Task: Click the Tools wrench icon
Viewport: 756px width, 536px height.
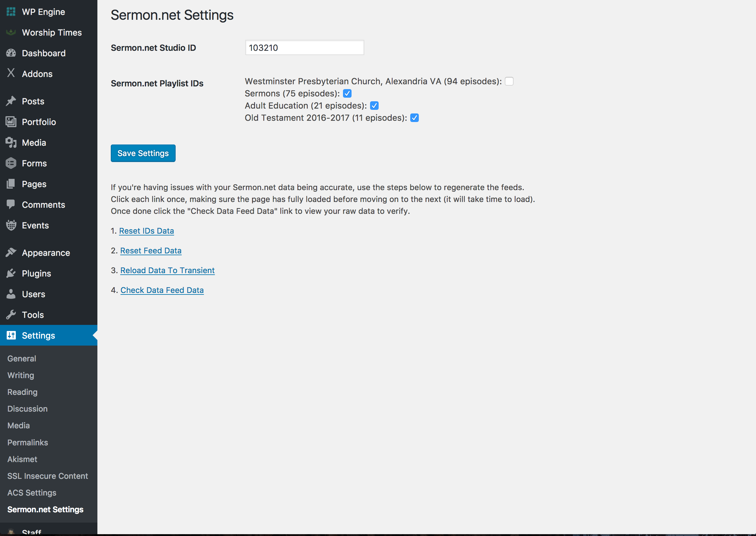Action: click(11, 315)
